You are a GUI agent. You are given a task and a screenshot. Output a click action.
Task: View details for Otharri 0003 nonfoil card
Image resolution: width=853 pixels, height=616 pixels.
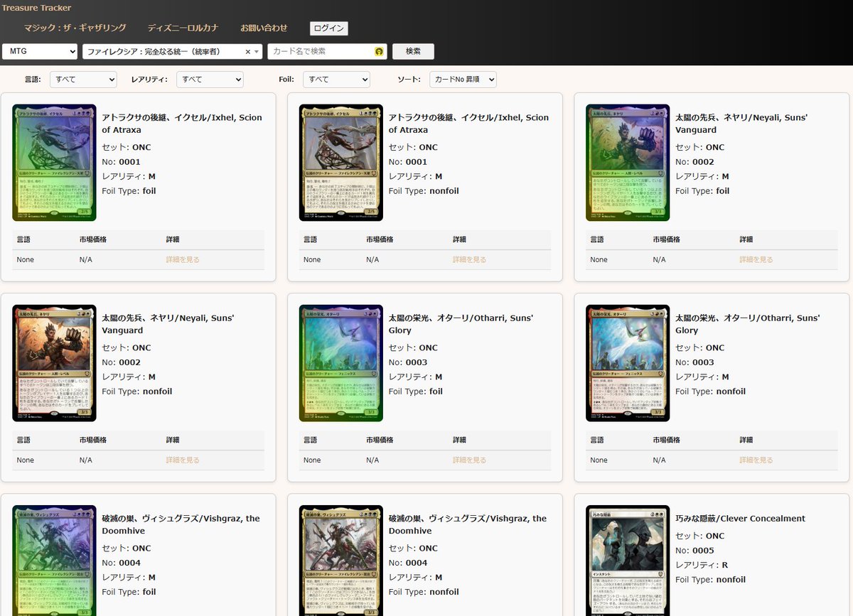coord(756,460)
